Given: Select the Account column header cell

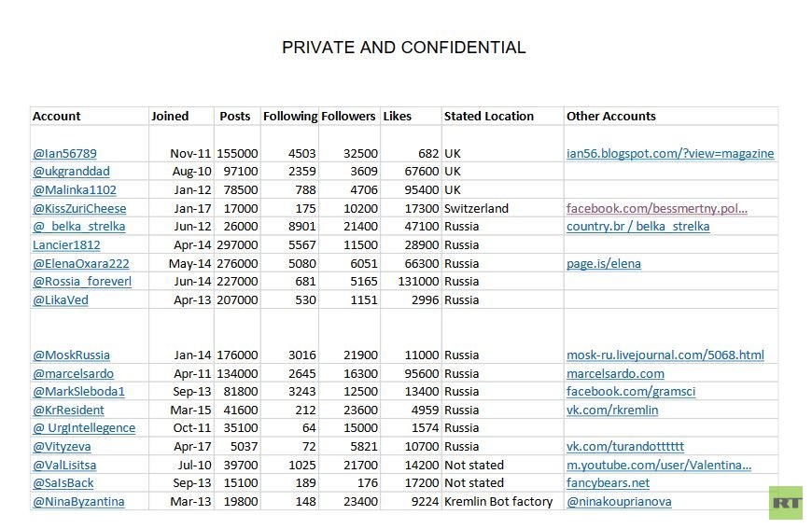Looking at the screenshot, I should (57, 117).
